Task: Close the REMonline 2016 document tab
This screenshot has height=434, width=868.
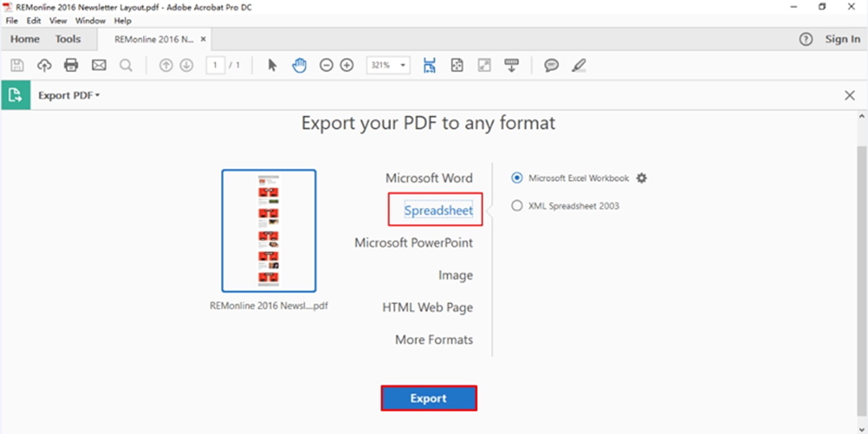Action: [x=203, y=39]
